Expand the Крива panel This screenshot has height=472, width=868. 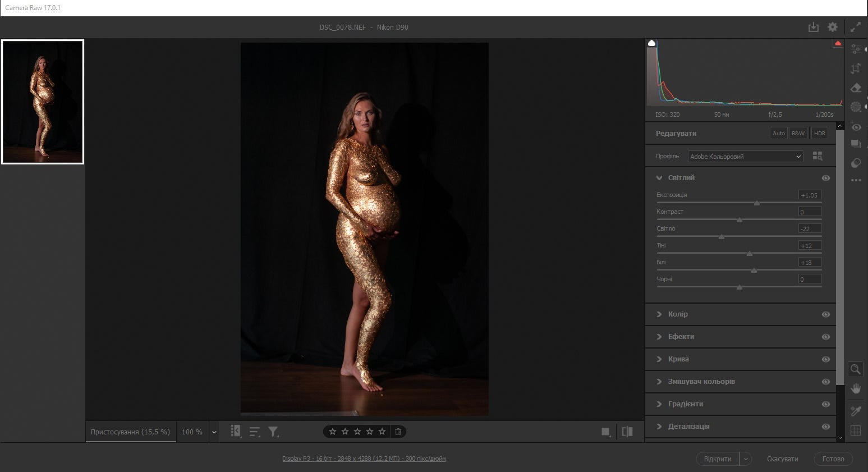[659, 359]
